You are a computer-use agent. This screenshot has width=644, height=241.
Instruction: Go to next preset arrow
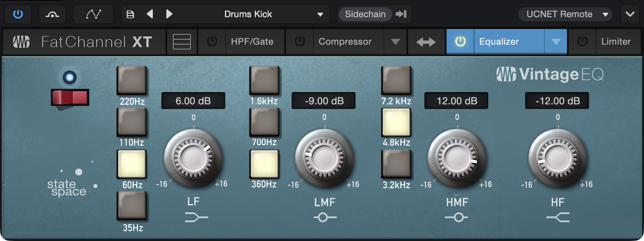(169, 14)
